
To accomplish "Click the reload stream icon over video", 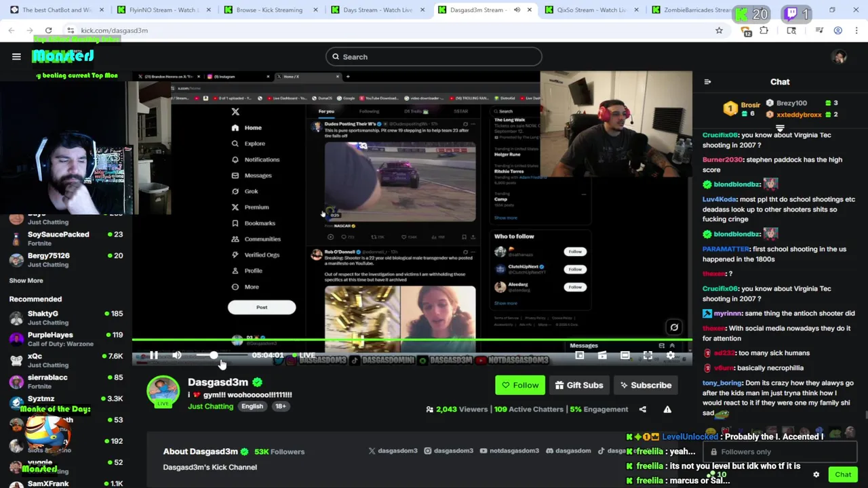I will (x=674, y=327).
